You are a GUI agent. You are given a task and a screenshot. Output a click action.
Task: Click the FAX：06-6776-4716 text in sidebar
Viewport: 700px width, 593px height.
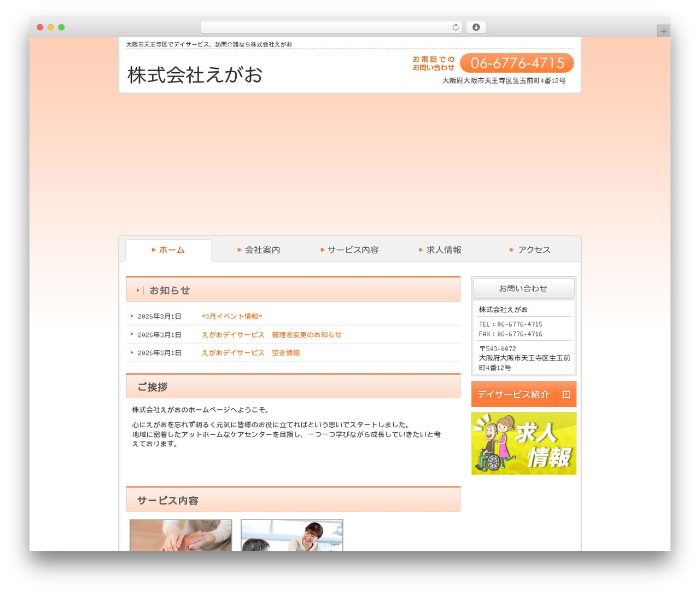511,334
